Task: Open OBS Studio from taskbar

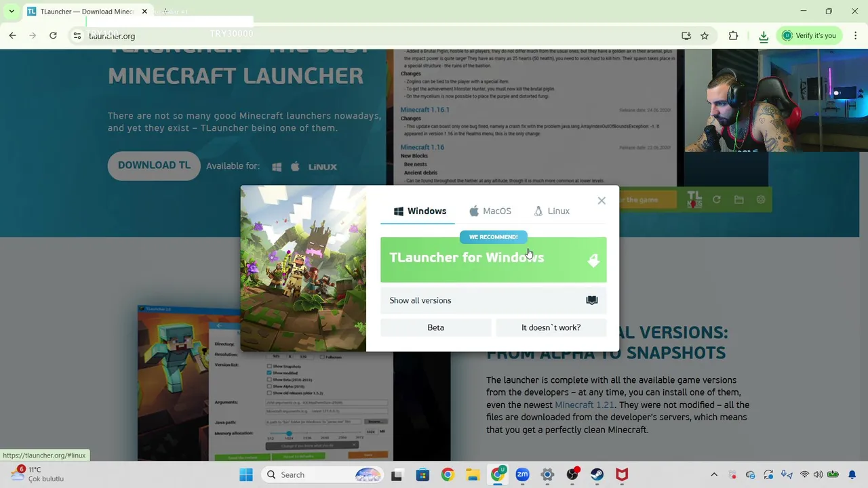Action: 572,474
